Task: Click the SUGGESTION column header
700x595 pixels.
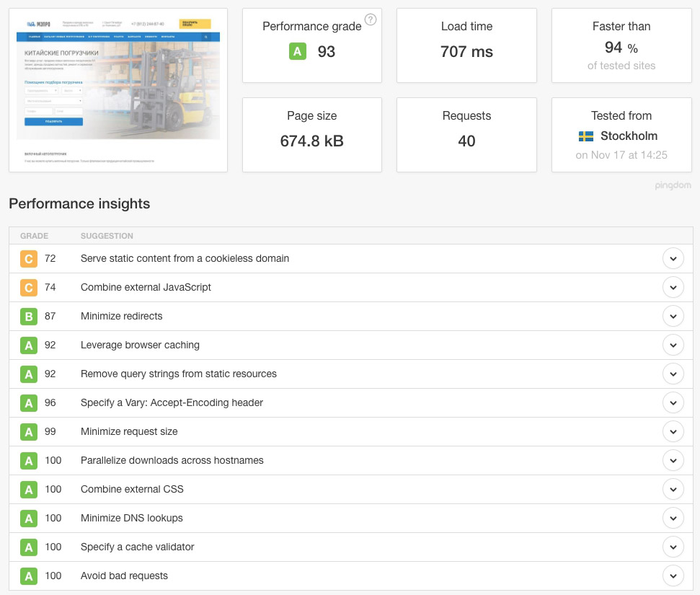Action: click(107, 236)
